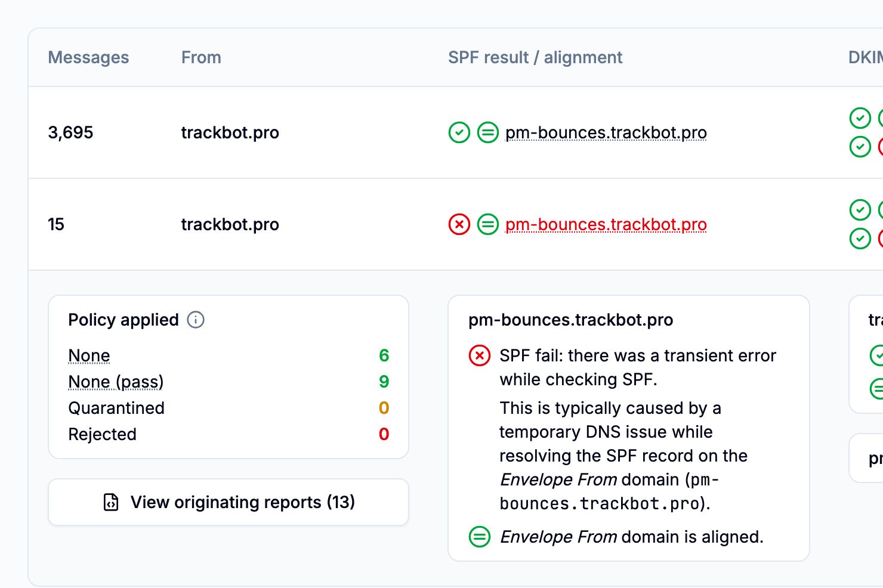Click the Quarantined policy label
Screen dimensions: 883x588
tap(116, 408)
